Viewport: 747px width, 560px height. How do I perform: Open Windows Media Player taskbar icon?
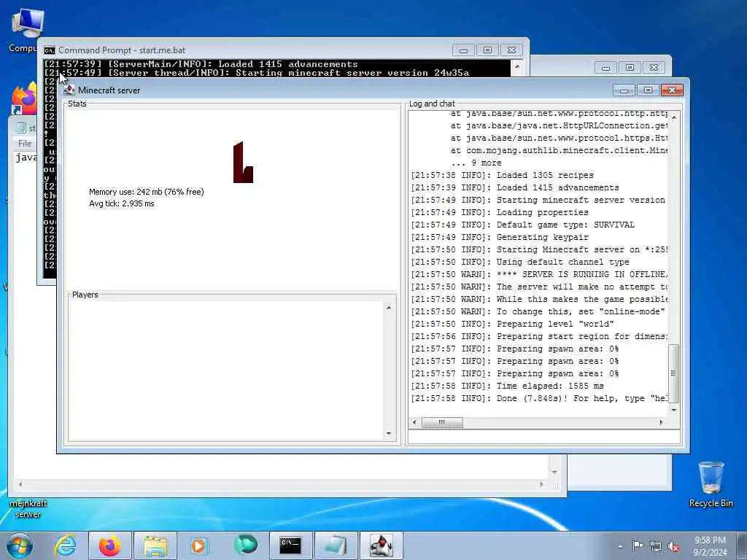click(199, 545)
